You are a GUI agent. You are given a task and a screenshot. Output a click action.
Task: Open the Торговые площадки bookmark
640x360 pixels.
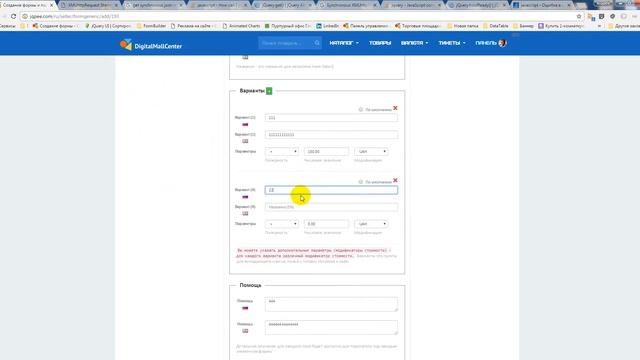click(x=418, y=26)
